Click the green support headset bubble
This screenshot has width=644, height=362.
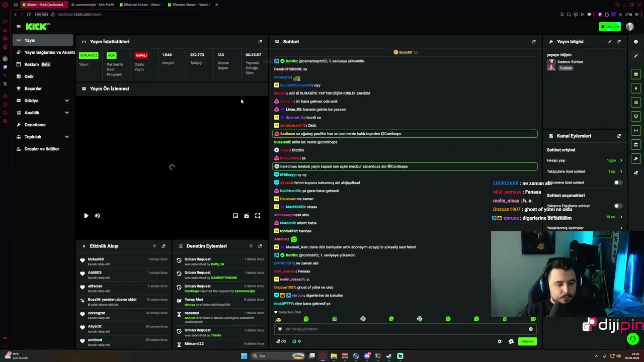click(x=633, y=339)
